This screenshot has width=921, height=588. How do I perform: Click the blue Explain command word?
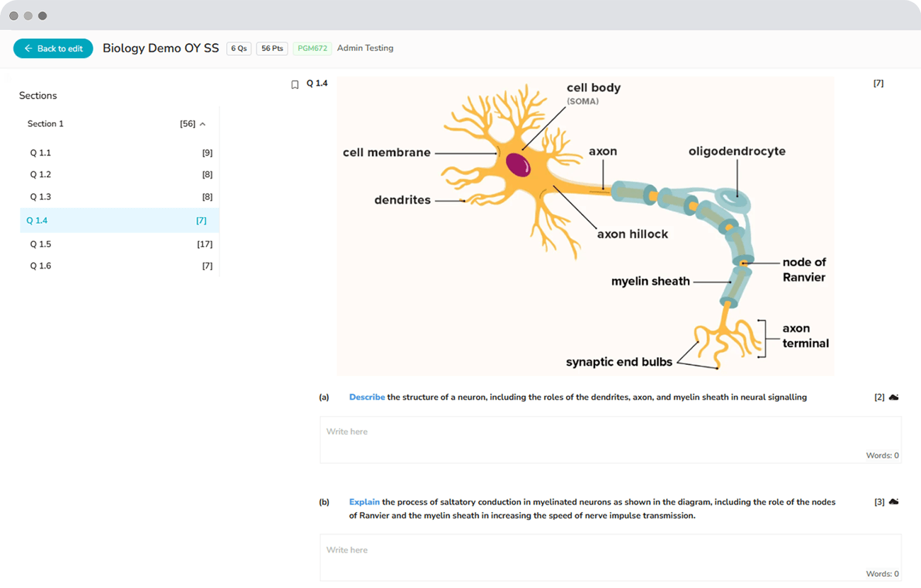(364, 502)
